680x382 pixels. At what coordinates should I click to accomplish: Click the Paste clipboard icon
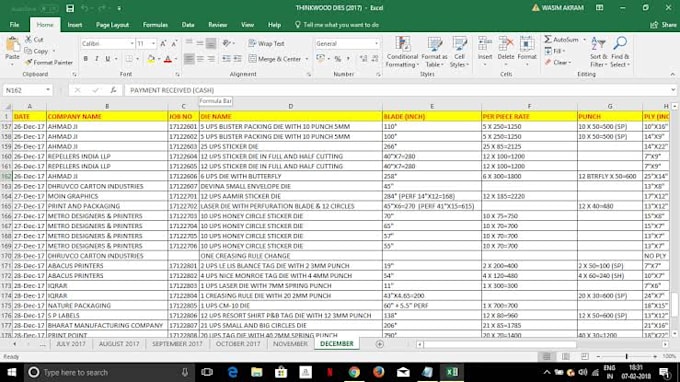coord(12,45)
